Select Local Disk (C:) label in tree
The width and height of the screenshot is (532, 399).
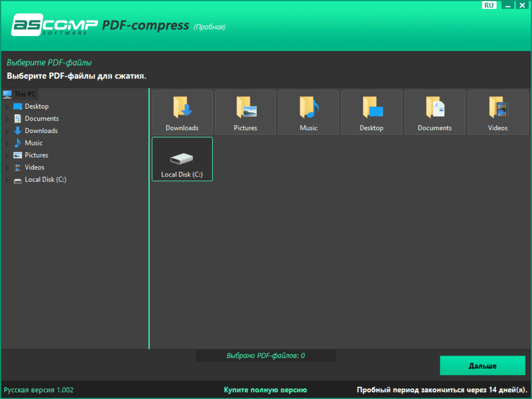click(x=46, y=180)
